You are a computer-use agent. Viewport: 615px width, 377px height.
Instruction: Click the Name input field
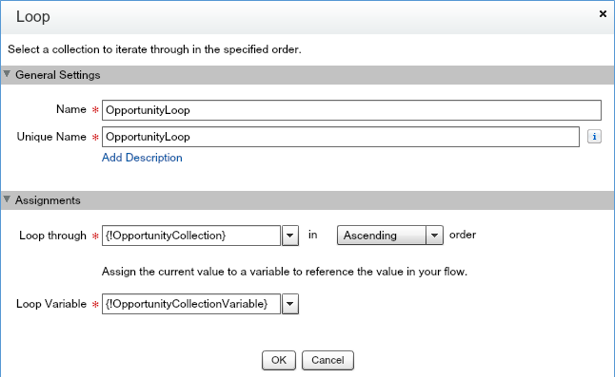point(351,110)
